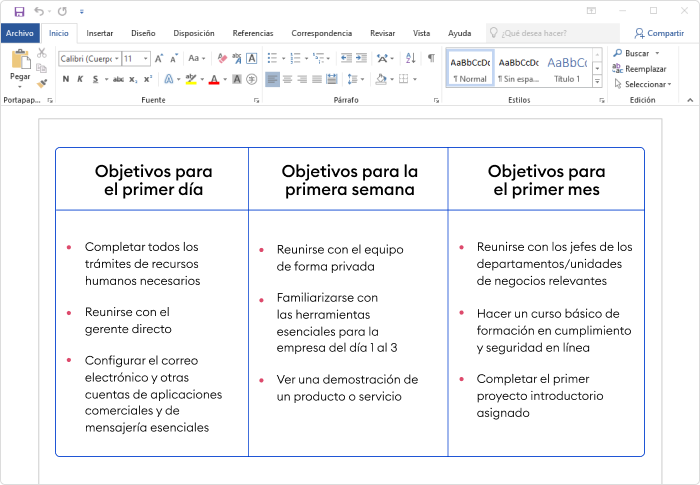Open the ribbon display options
Screen dimensions: 700x485
591,11
